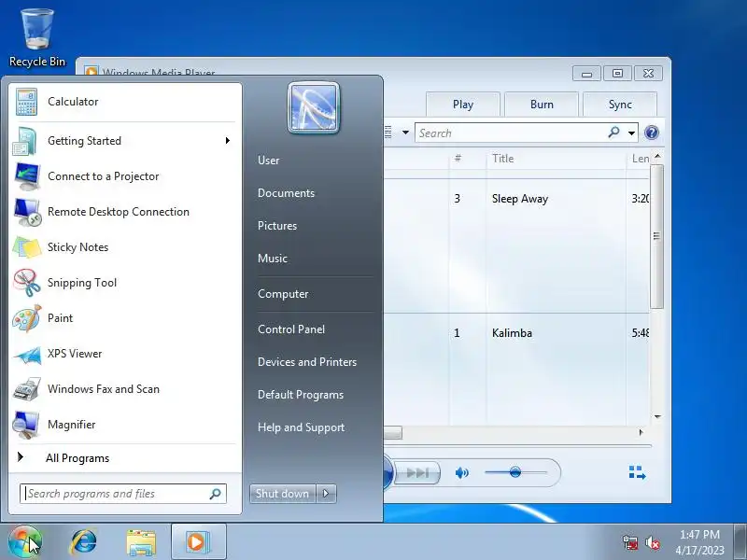
Task: Click the Media Player view options icon
Action: [388, 133]
